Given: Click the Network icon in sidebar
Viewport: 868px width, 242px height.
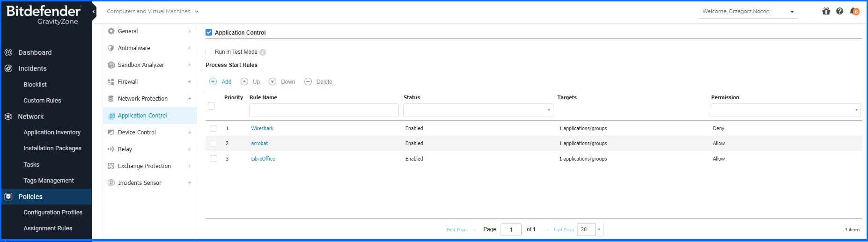Looking at the screenshot, I should pyautogui.click(x=8, y=117).
